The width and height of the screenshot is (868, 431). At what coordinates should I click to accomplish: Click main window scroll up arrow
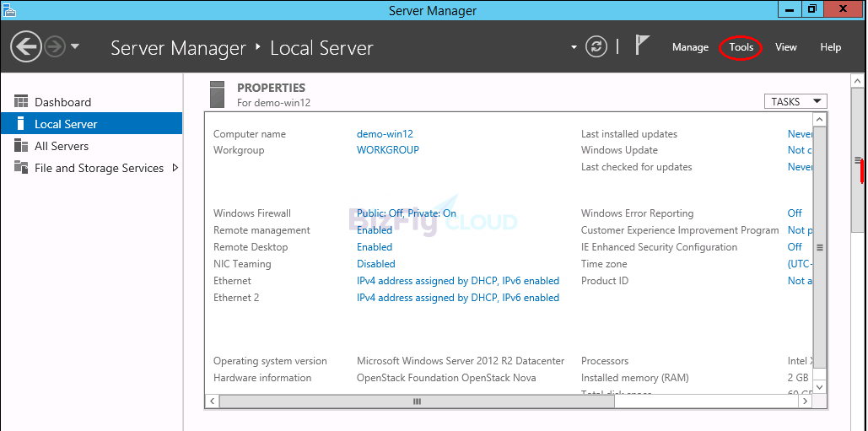[x=858, y=81]
